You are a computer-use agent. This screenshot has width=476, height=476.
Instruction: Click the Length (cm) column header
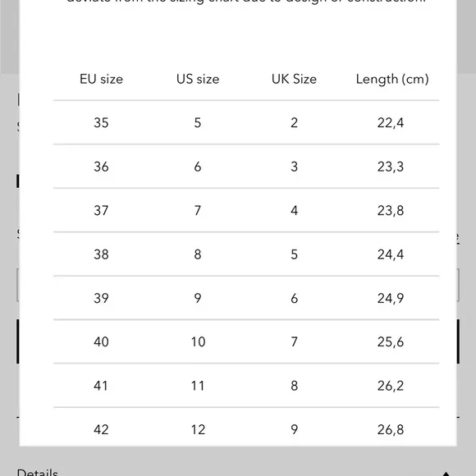(x=392, y=80)
